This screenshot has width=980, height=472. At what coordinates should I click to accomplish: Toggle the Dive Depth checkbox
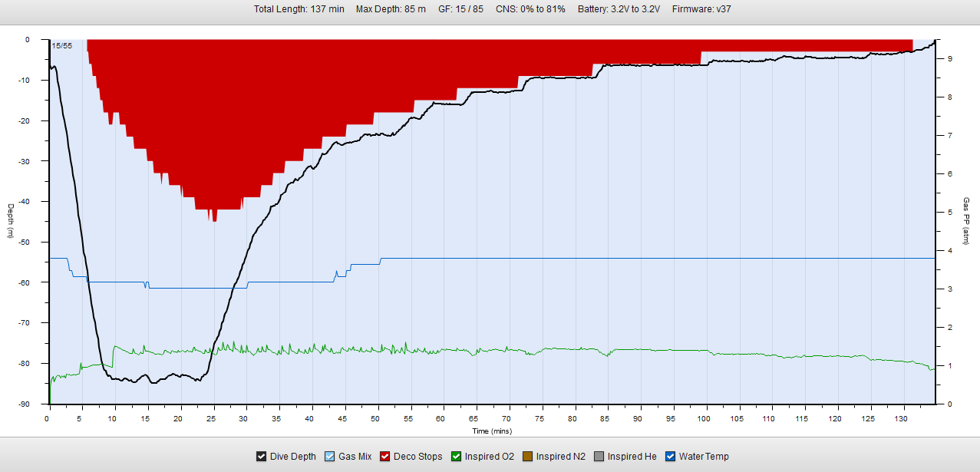tap(262, 457)
